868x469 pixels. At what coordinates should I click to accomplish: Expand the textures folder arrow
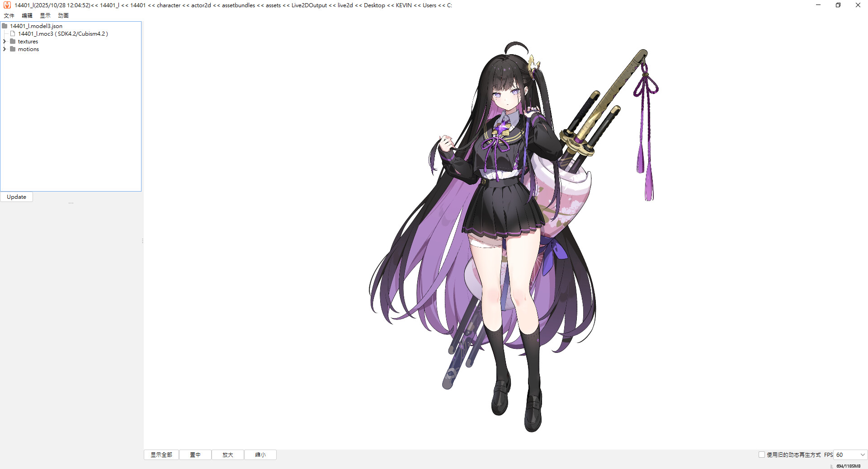[5, 42]
